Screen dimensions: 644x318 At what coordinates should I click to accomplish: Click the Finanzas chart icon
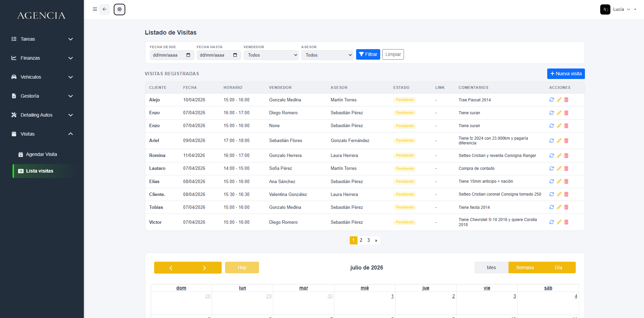point(14,58)
